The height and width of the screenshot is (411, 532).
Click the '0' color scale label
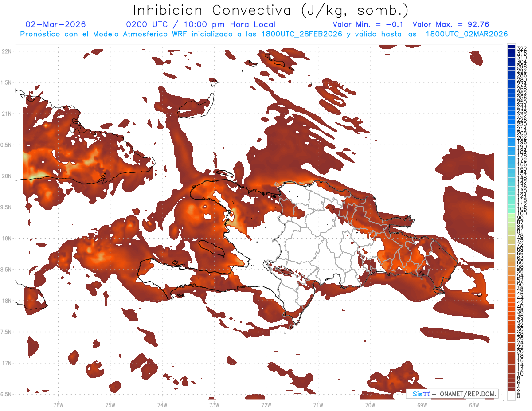coord(519,397)
